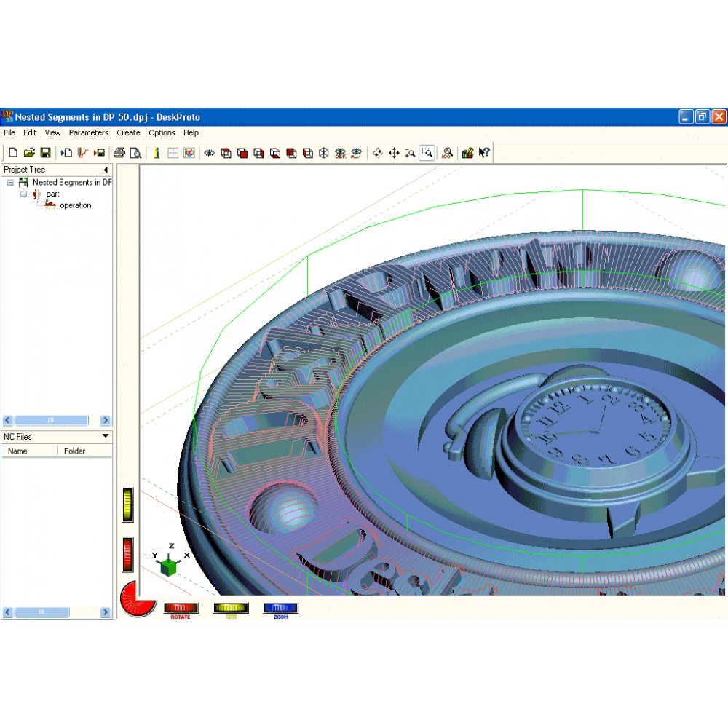728x728 pixels.
Task: Click the Project Tree horizontal scrollbar thumb
Action: 51,420
